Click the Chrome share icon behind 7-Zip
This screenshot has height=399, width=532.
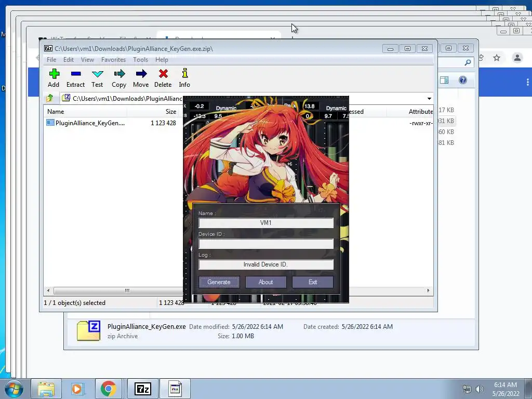481,58
